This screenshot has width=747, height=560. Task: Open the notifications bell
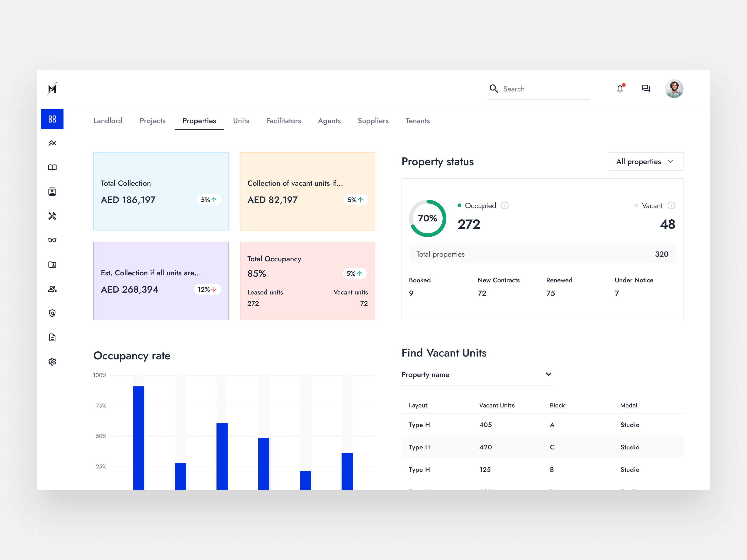[620, 89]
